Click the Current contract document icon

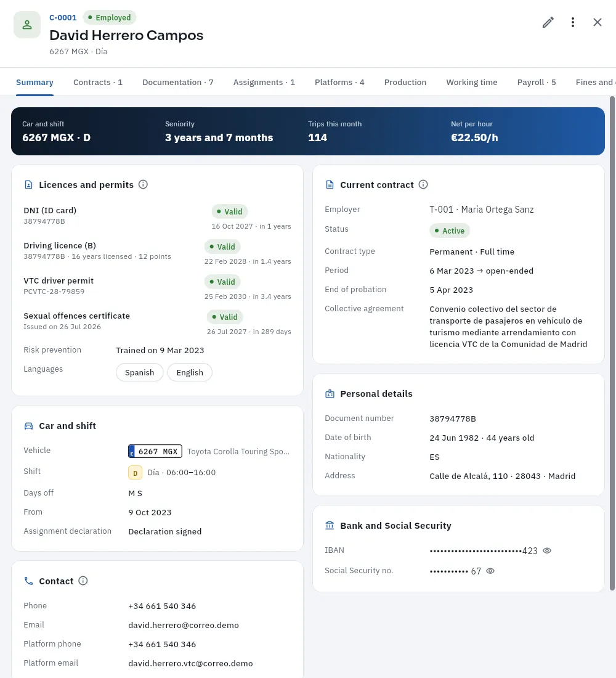tap(330, 185)
